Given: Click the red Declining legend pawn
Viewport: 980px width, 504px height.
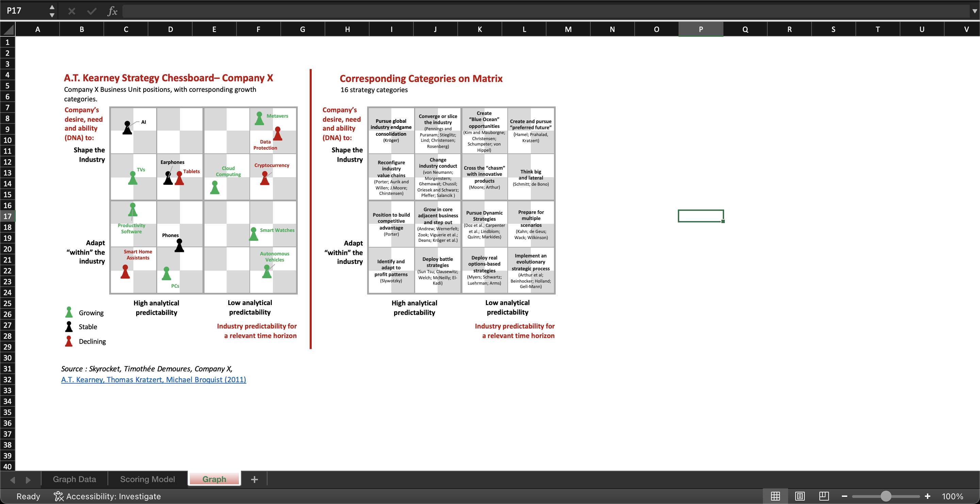Looking at the screenshot, I should 69,340.
